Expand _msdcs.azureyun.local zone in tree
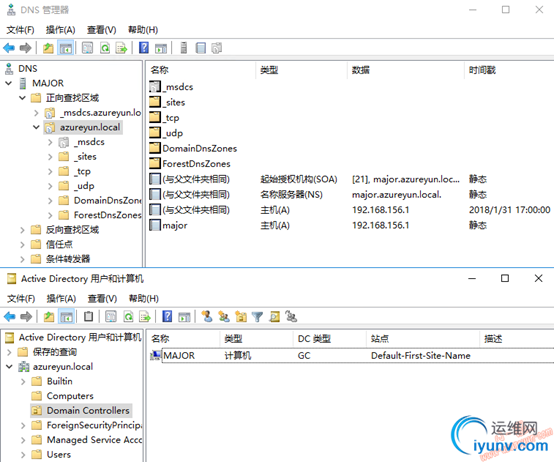This screenshot has height=462, width=554. coord(36,113)
